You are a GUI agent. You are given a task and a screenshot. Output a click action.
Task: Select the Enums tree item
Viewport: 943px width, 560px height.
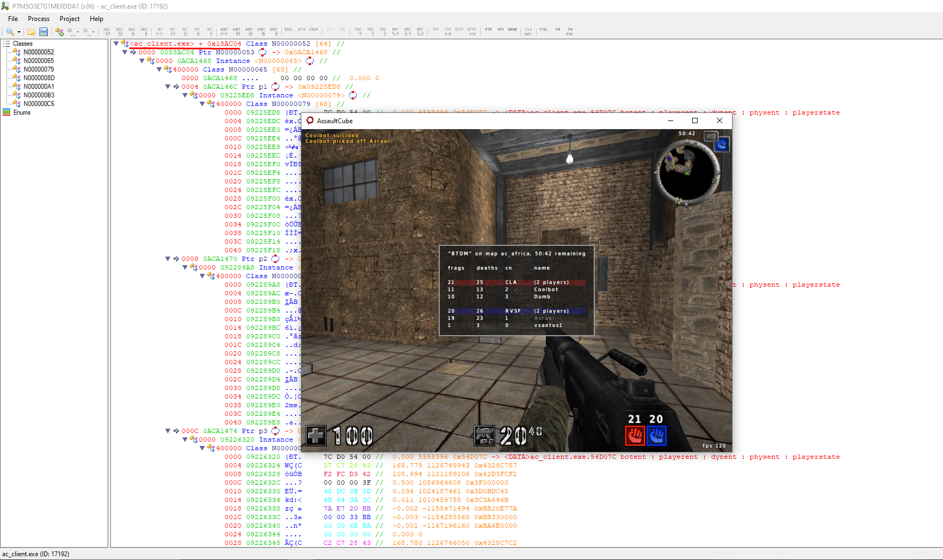click(22, 112)
